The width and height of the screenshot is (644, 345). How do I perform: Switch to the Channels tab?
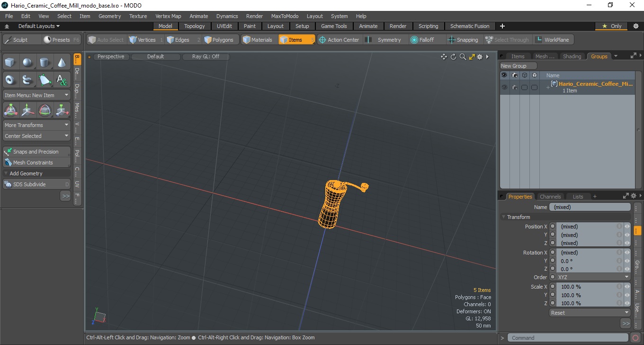(550, 197)
